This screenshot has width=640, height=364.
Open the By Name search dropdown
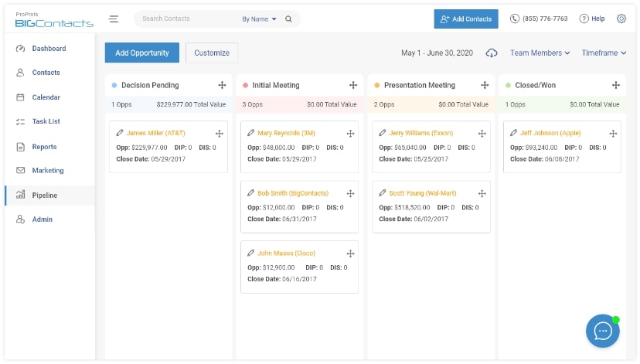[x=259, y=19]
